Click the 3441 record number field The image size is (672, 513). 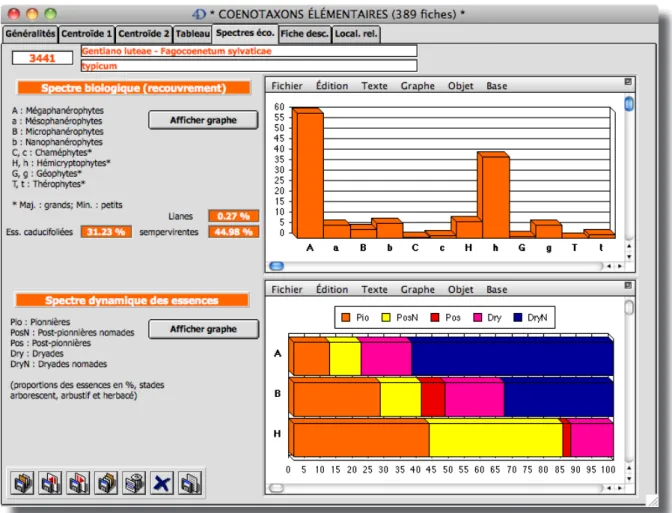[42, 58]
